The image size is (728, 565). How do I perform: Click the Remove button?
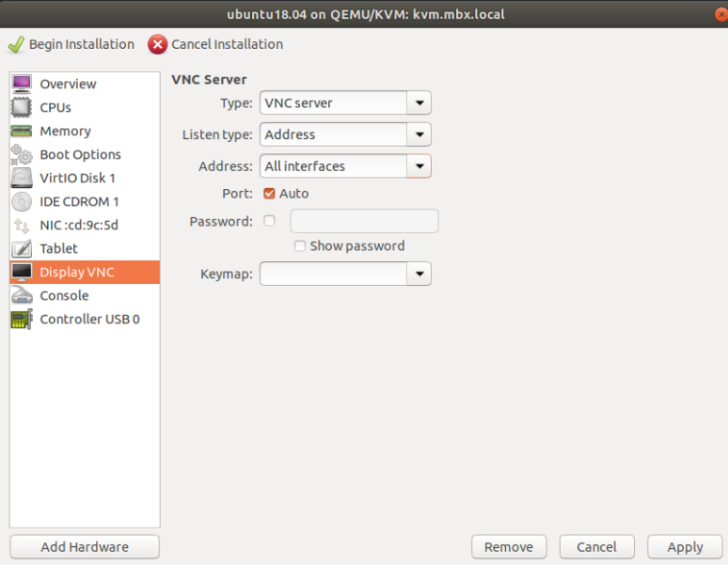click(x=509, y=547)
